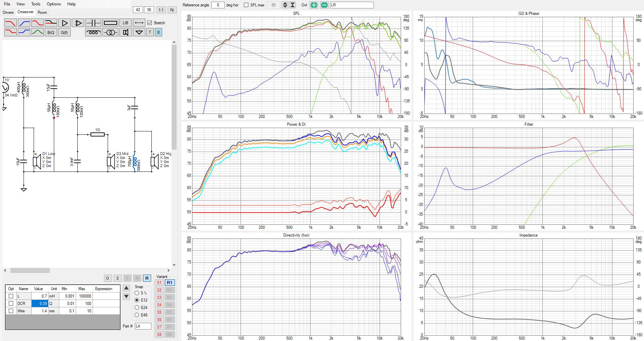Open the Tools menu
Viewport: 644px width, 341px height.
coord(36,4)
